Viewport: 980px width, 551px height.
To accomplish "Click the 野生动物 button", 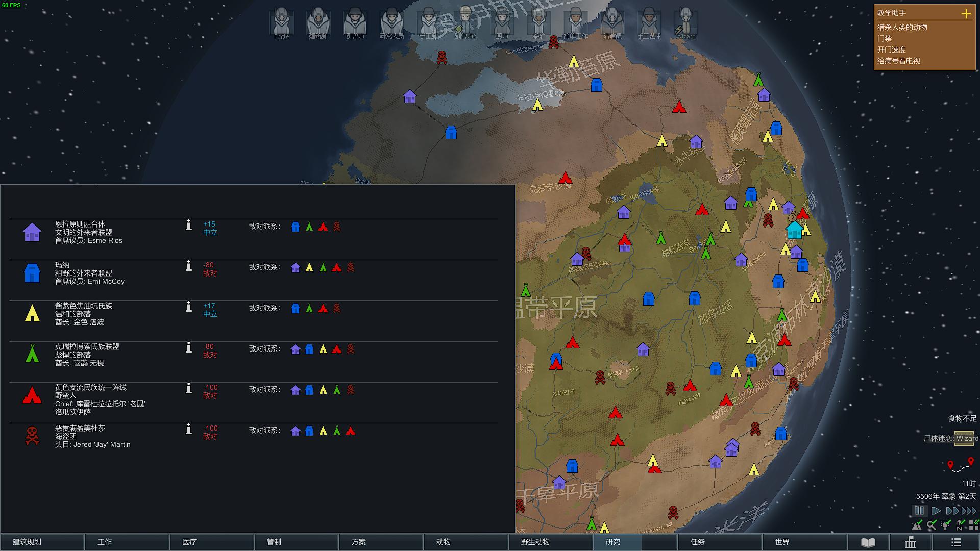I will pyautogui.click(x=535, y=542).
